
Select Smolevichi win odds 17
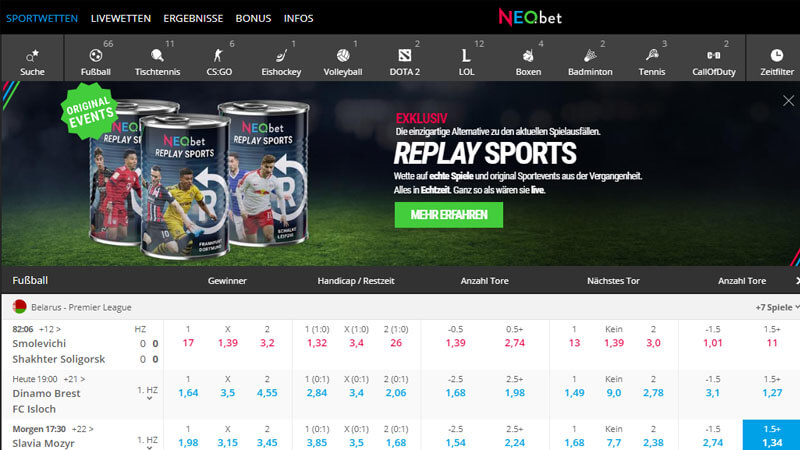click(188, 343)
